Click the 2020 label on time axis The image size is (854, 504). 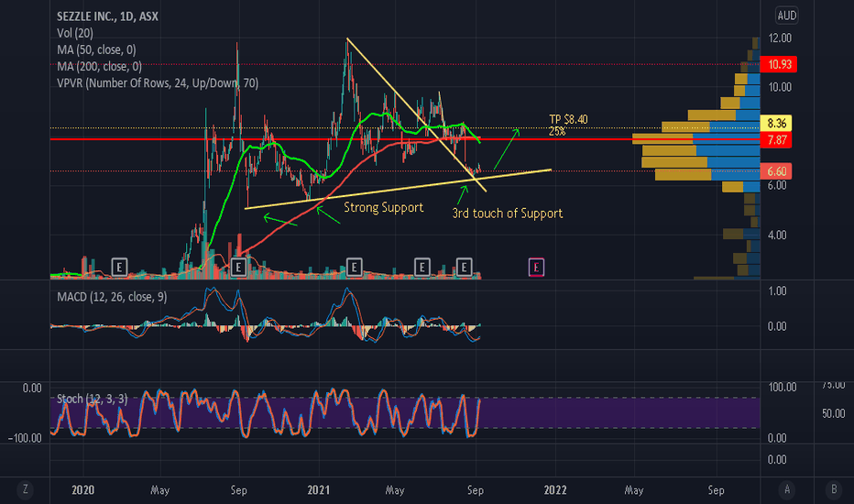click(82, 490)
